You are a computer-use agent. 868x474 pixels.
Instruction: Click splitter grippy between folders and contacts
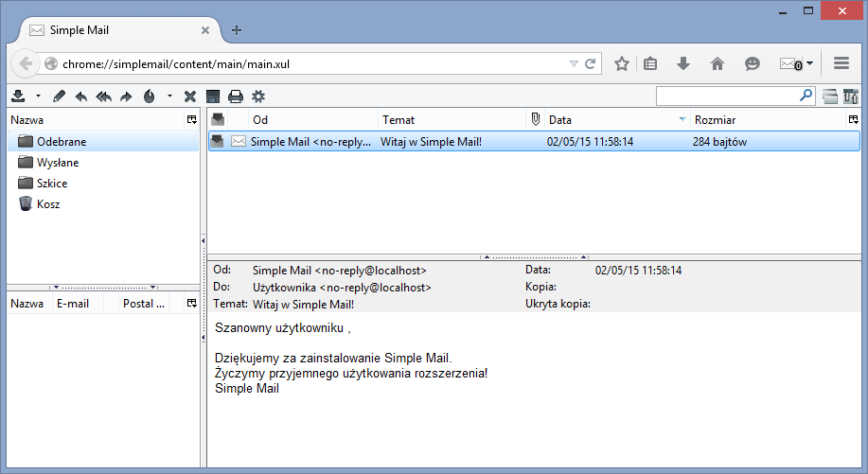point(103,288)
